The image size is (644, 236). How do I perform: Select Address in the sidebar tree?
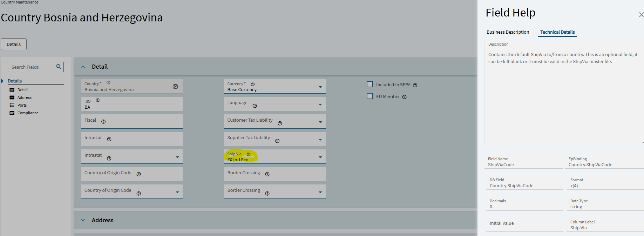[x=25, y=97]
